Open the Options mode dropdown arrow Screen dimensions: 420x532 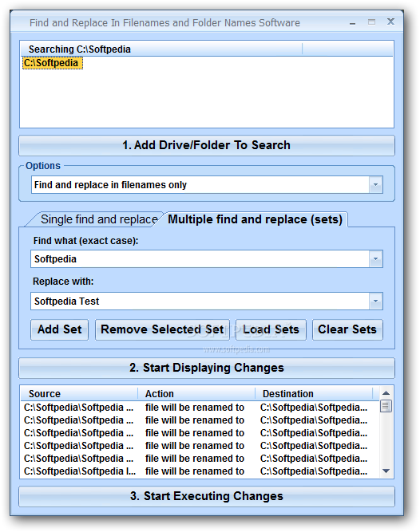coord(375,185)
